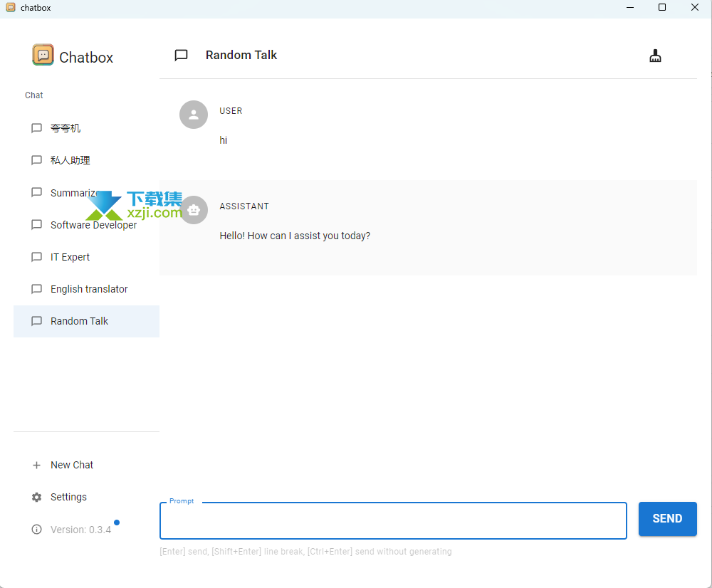Select Random Talk in the chat list

coord(86,321)
